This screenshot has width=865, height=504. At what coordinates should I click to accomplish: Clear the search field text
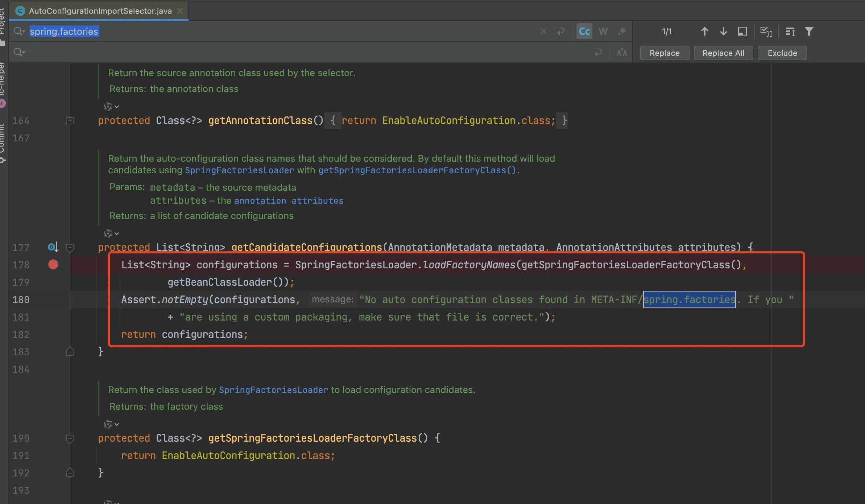pyautogui.click(x=543, y=32)
